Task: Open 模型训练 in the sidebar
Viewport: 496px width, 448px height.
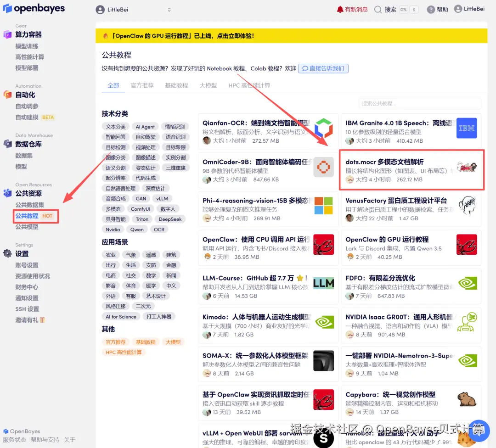Action: pos(27,46)
